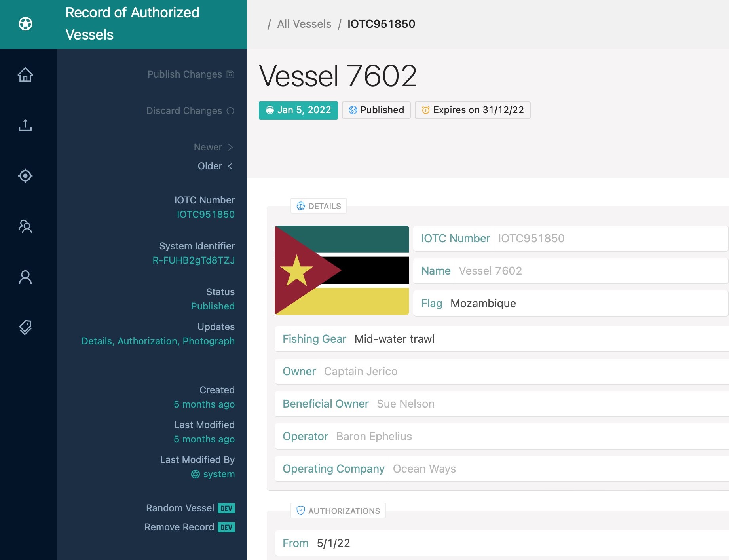Open the users group sidebar icon
This screenshot has height=560, width=729.
[x=25, y=226]
